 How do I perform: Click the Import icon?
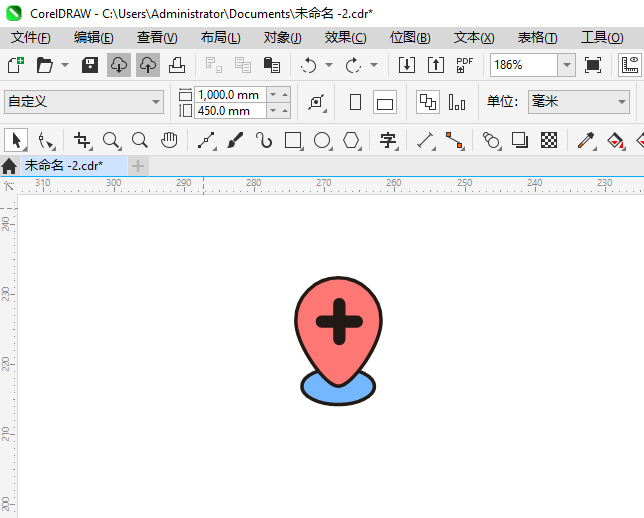[x=407, y=65]
